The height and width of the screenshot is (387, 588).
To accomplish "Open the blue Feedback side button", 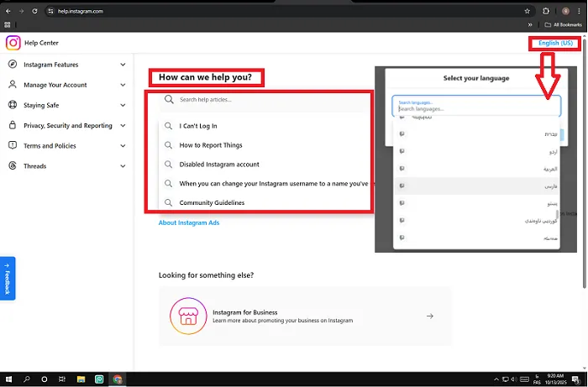I will (x=8, y=279).
